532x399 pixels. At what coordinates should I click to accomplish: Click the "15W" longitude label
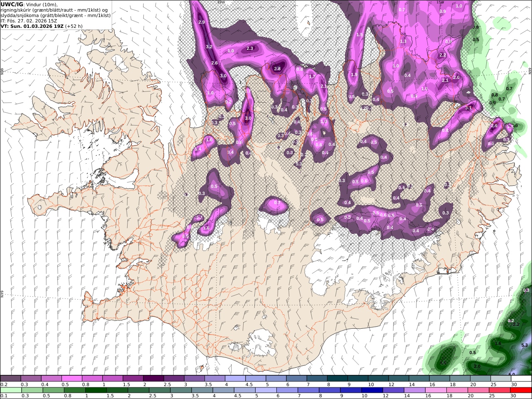pyautogui.click(x=441, y=2)
